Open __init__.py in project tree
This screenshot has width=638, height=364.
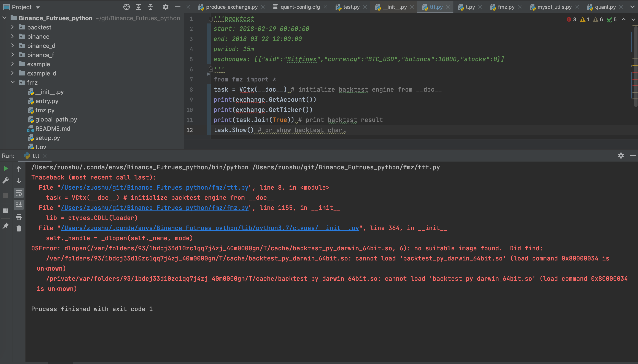tap(49, 92)
